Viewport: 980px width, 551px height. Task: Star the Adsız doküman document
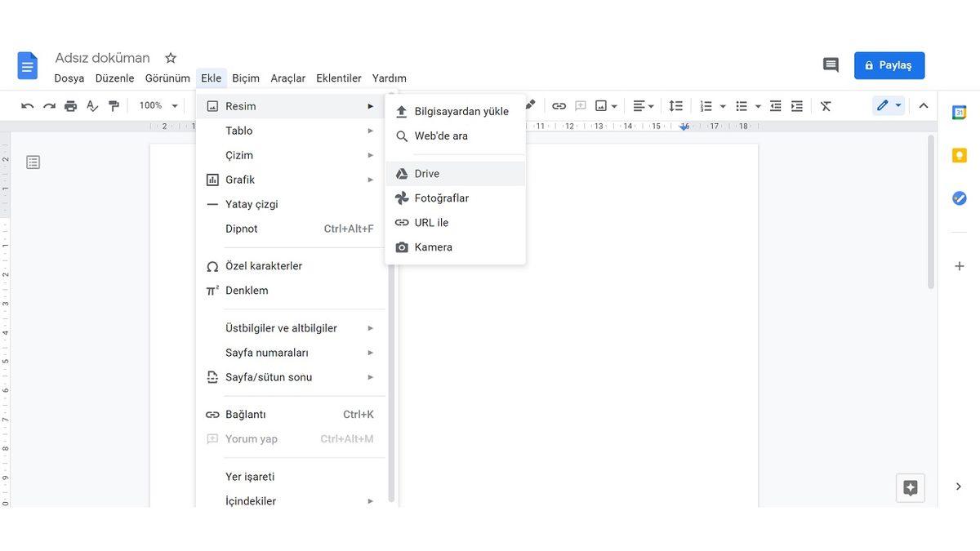click(171, 58)
